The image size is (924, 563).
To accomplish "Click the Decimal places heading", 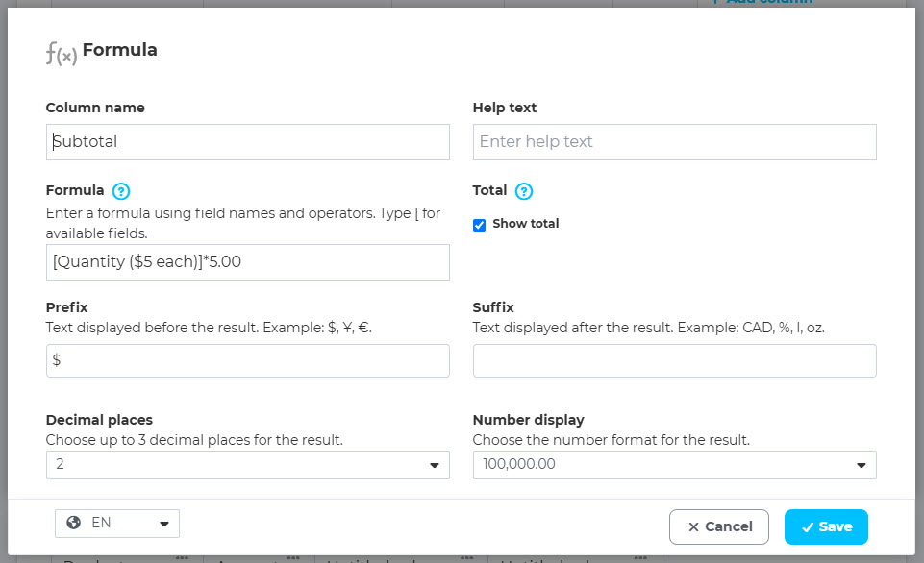I will 99,420.
